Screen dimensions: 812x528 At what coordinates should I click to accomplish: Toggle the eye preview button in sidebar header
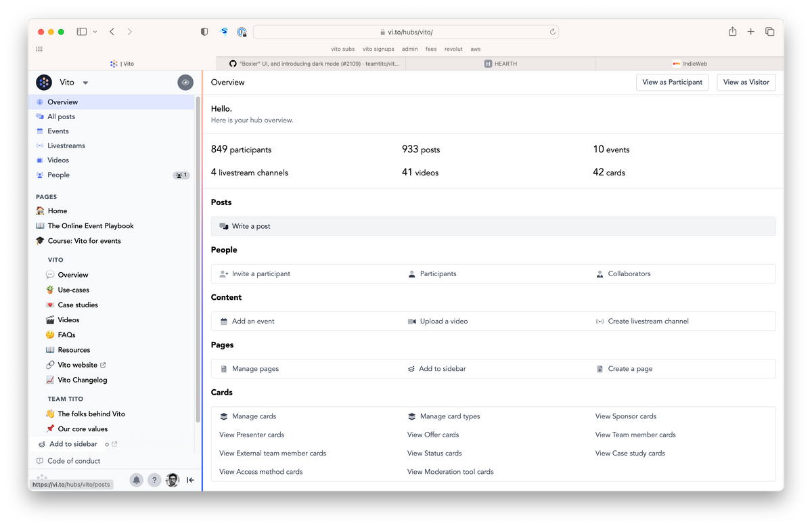185,83
